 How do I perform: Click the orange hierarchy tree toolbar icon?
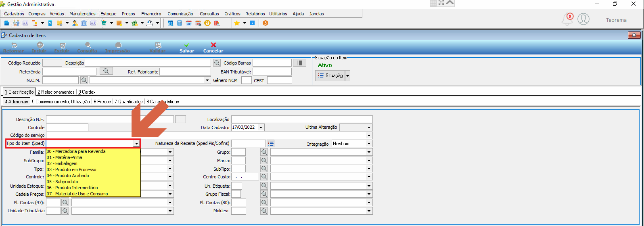pos(35,23)
